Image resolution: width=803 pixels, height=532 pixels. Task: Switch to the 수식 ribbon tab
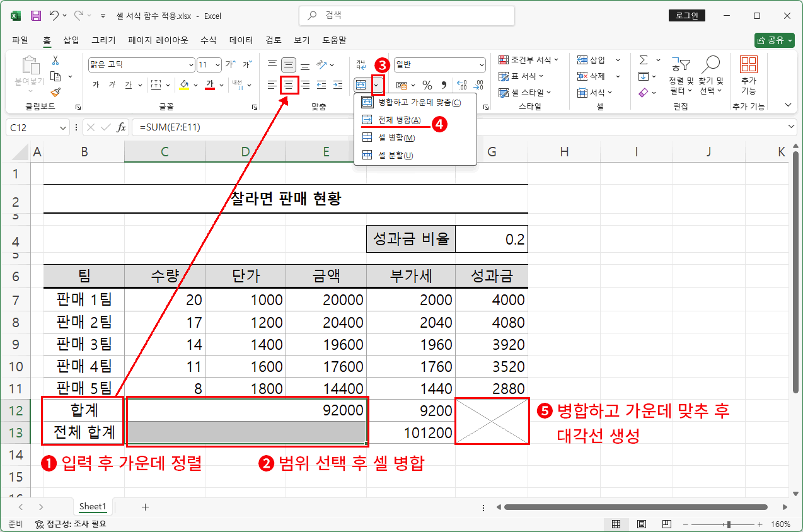coord(209,40)
